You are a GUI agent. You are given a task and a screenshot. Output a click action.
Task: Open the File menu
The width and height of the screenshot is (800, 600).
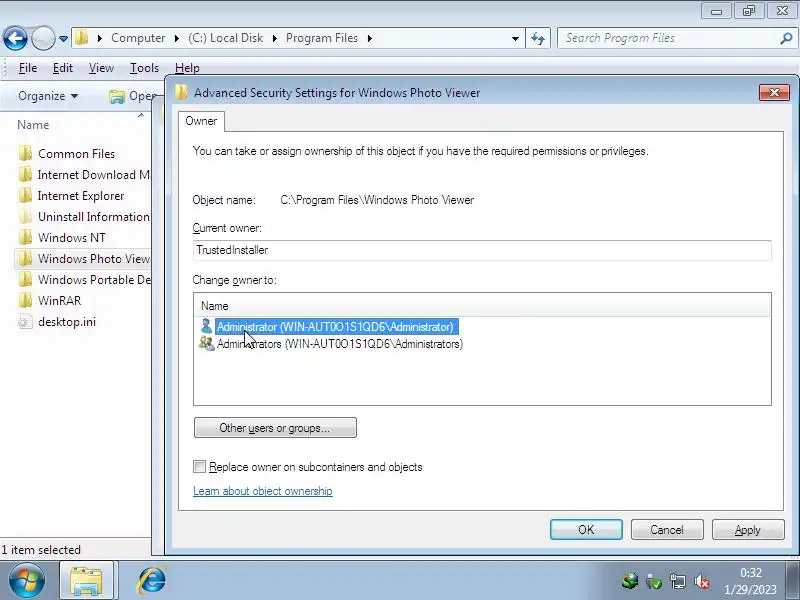28,68
